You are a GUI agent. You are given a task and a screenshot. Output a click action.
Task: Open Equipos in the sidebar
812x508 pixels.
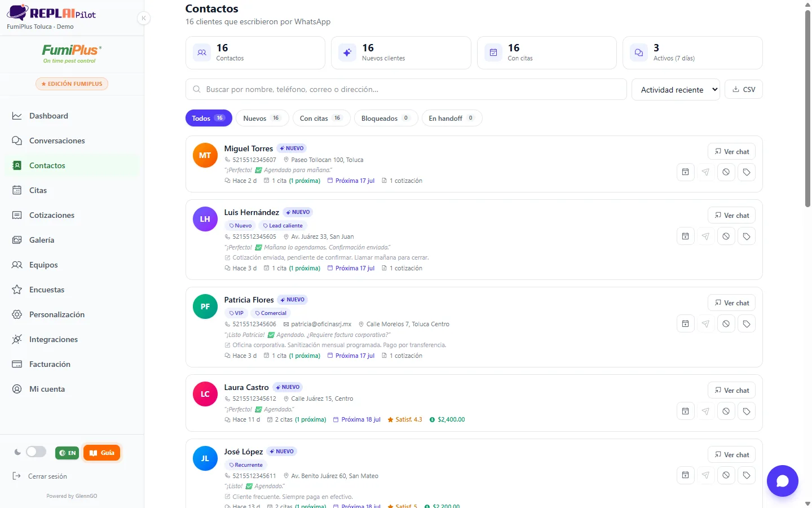(72, 265)
